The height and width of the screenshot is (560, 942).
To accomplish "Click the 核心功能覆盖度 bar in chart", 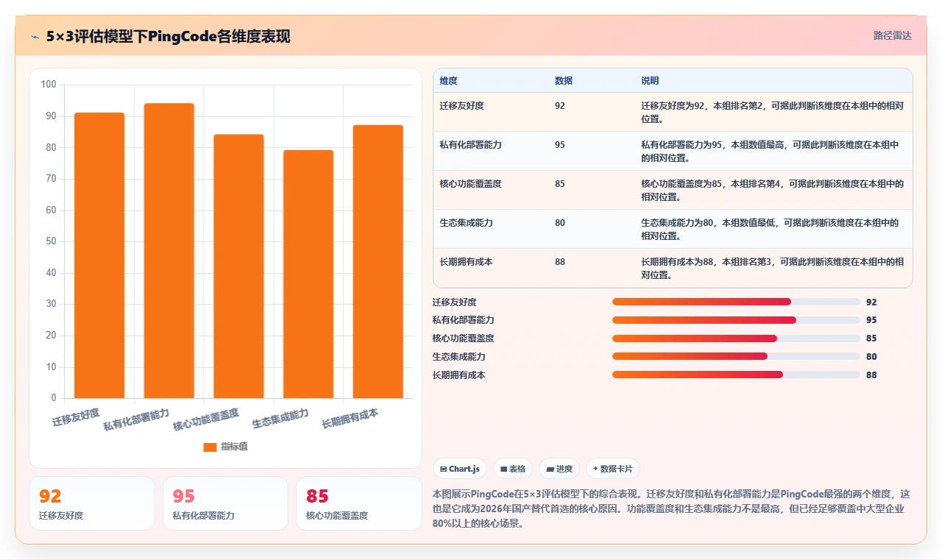I will click(x=238, y=266).
